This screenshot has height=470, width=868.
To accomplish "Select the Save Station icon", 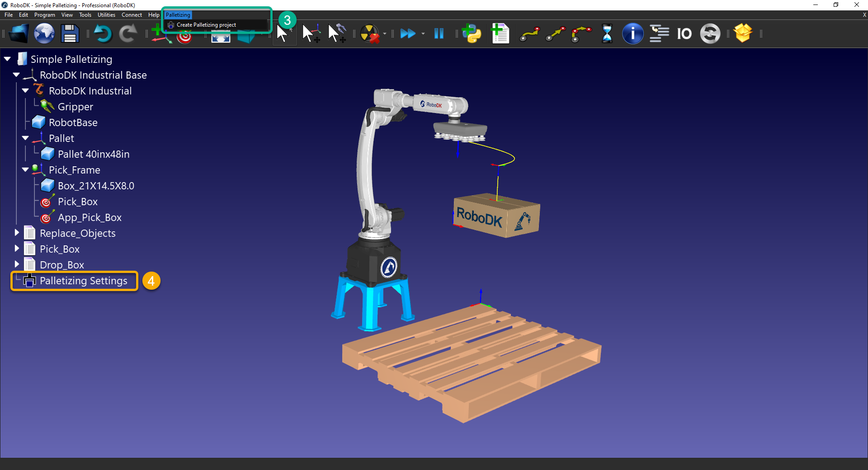I will pyautogui.click(x=69, y=33).
